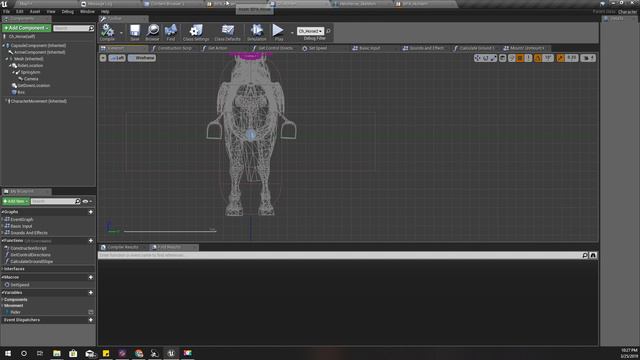Open Browse in Content Browser
The height and width of the screenshot is (360, 640).
pyautogui.click(x=152, y=32)
